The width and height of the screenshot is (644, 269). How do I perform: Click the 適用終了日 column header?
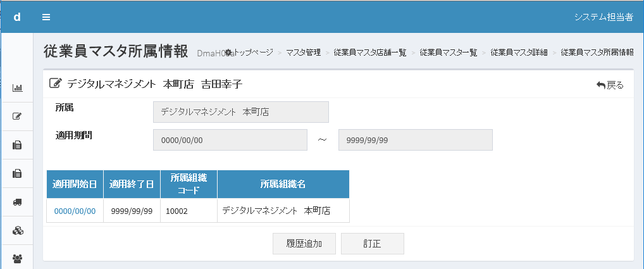tap(132, 184)
